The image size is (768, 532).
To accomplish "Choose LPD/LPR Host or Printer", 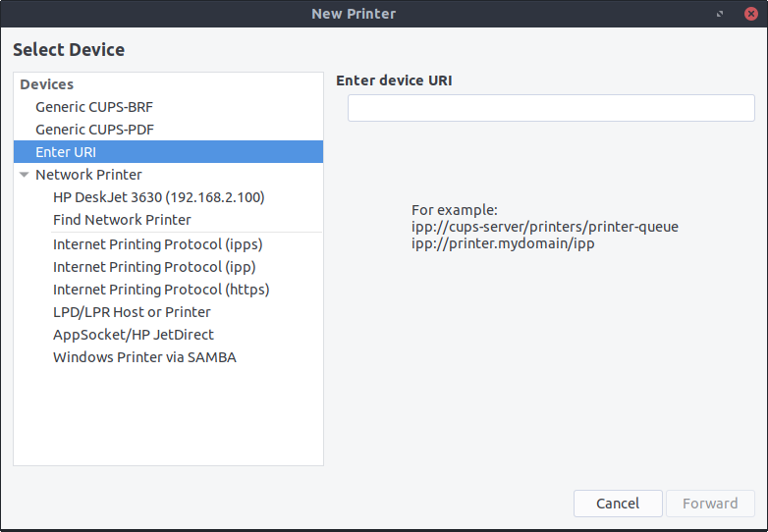I will (x=132, y=312).
